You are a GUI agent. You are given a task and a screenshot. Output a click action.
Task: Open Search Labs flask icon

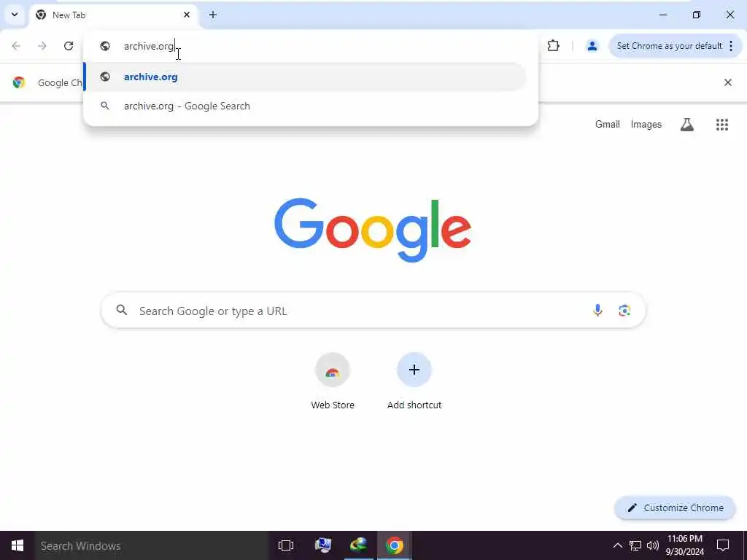click(x=687, y=125)
